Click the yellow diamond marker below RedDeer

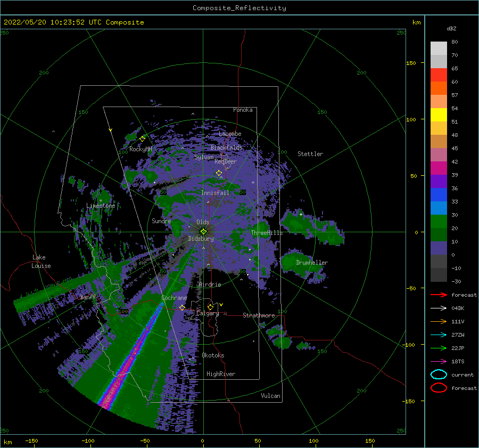point(219,173)
